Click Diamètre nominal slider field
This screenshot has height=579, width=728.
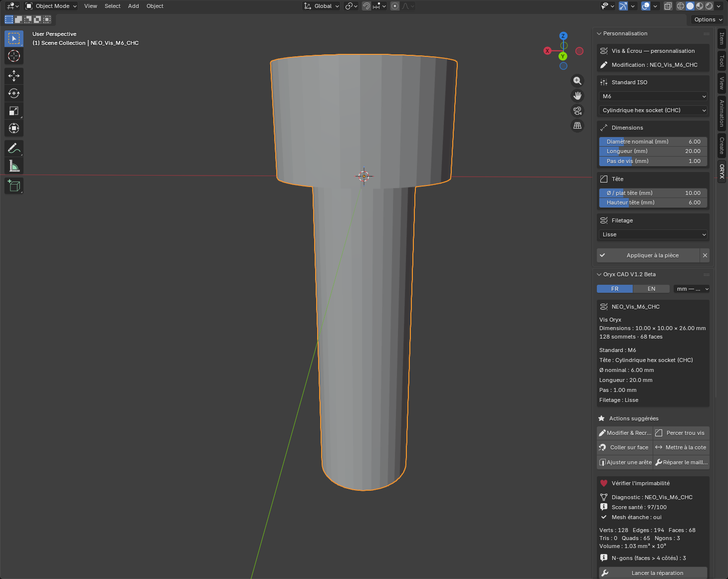[x=653, y=142]
